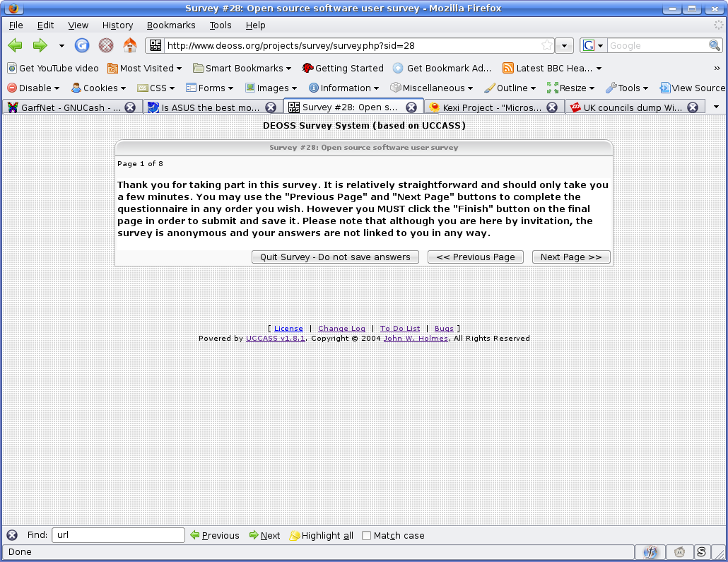
Task: Bookmark this page with the star icon
Action: 547,45
